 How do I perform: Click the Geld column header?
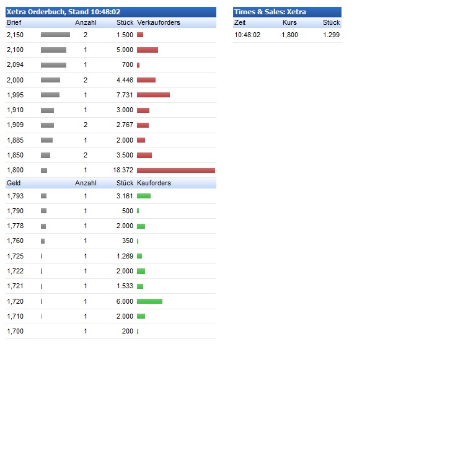point(14,183)
